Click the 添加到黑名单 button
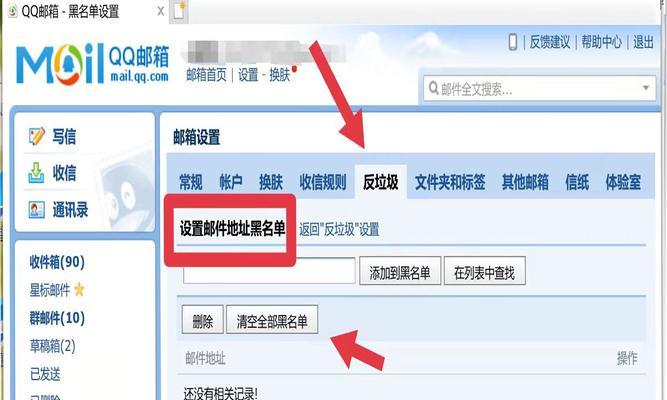 [x=400, y=271]
